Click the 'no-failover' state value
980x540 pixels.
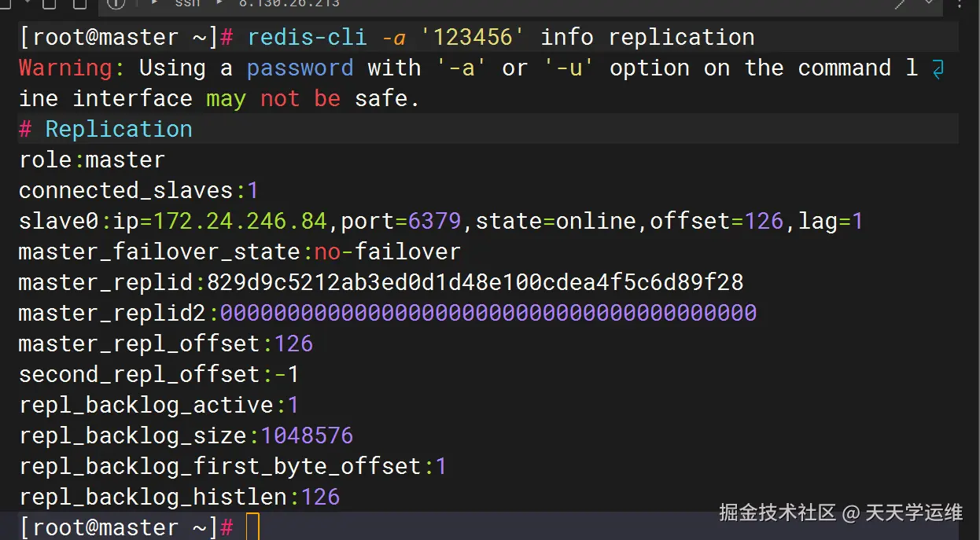[387, 252]
